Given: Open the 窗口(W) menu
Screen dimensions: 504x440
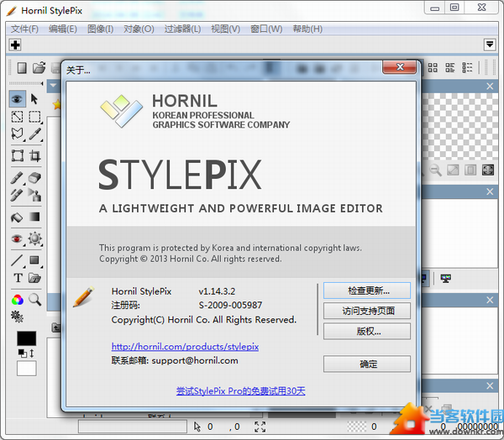Looking at the screenshot, I should click(266, 29).
